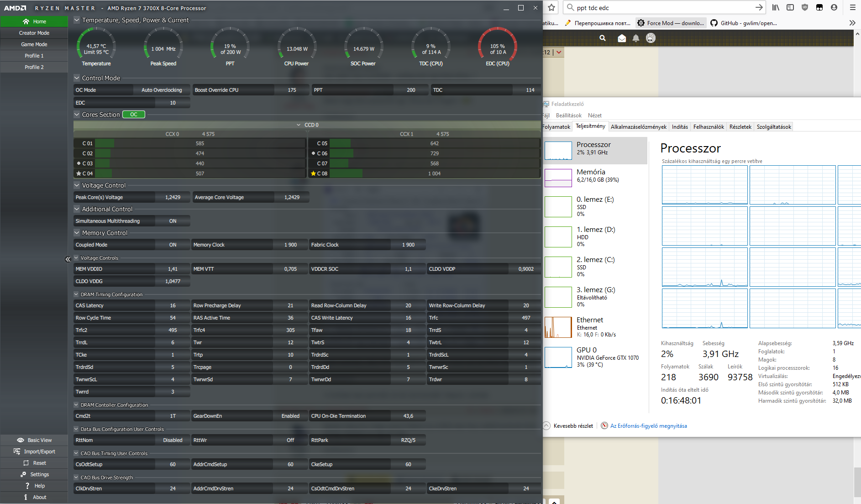Click the magnifier icon on the webpage header

pos(603,38)
